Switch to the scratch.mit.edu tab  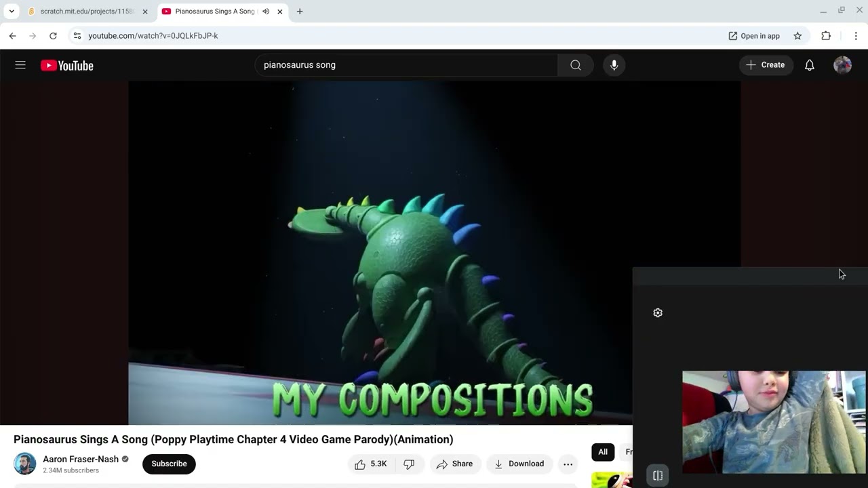tap(87, 12)
